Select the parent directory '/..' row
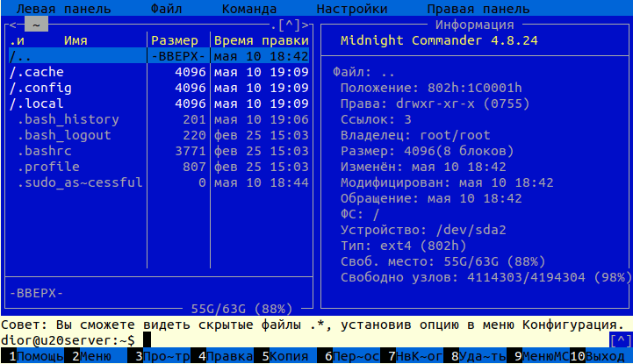The width and height of the screenshot is (633, 364). coord(159,56)
